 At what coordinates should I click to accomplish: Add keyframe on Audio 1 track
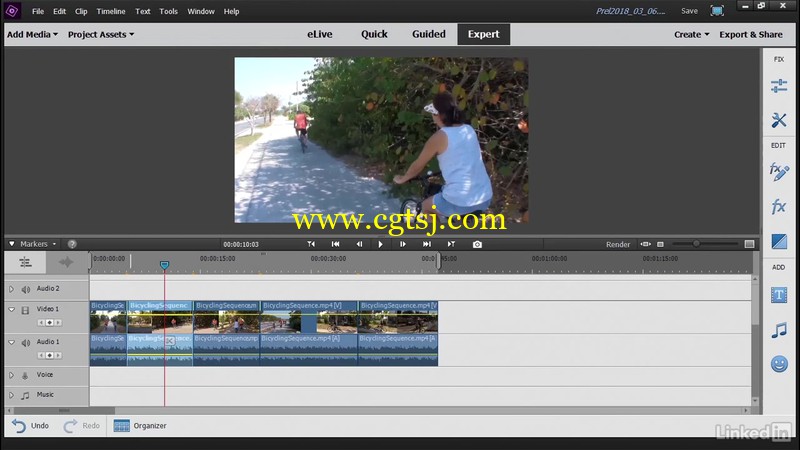click(49, 355)
